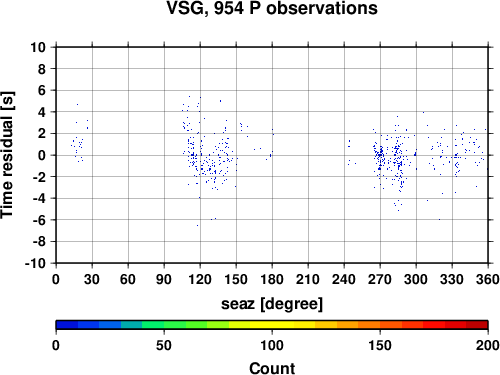500x375 pixels.
Task: Click the x-axis tick label '360'
Action: [488, 279]
